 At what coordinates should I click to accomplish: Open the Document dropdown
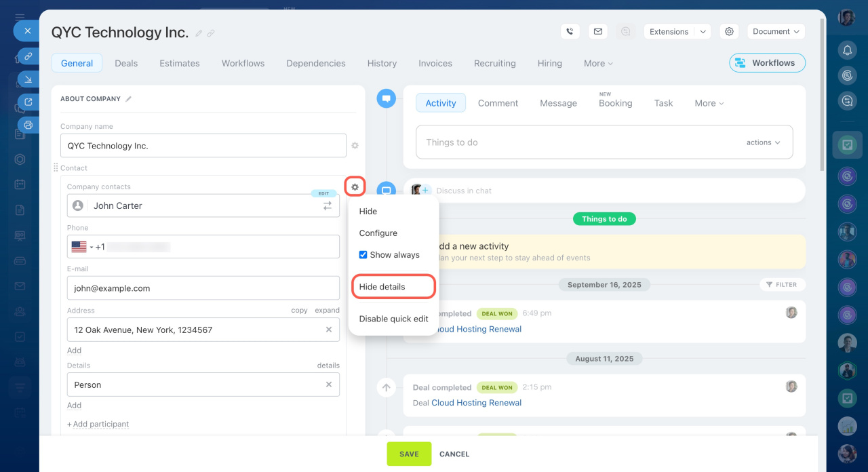pos(776,31)
